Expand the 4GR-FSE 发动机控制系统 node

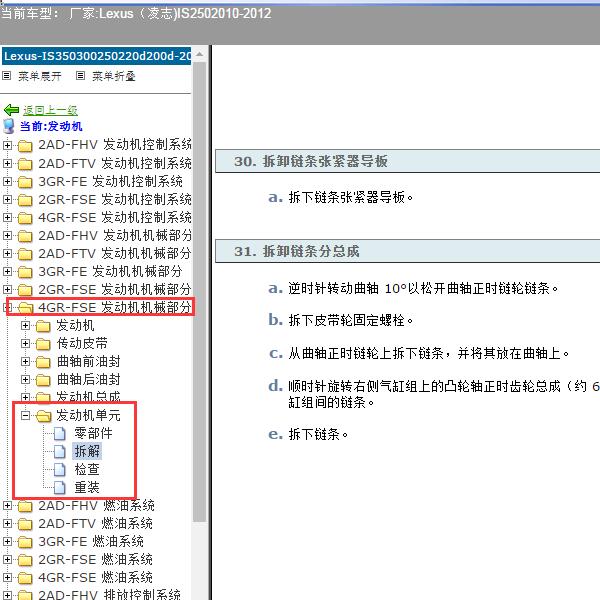7,217
